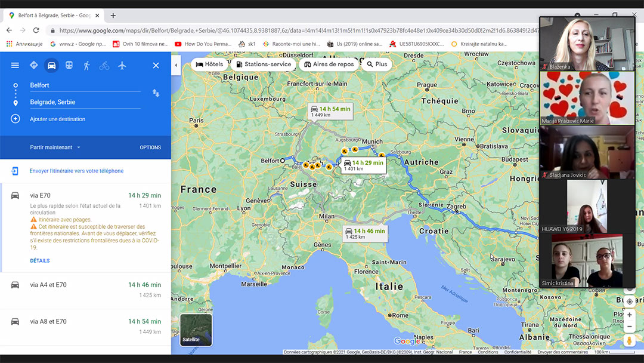644x363 pixels.
Task: Select cycling travel mode
Action: [x=104, y=65]
